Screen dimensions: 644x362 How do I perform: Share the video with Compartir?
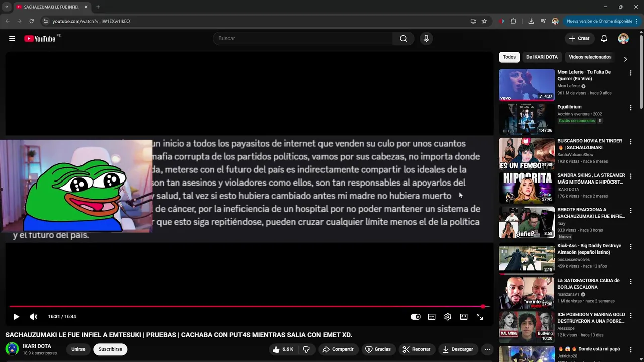click(338, 349)
